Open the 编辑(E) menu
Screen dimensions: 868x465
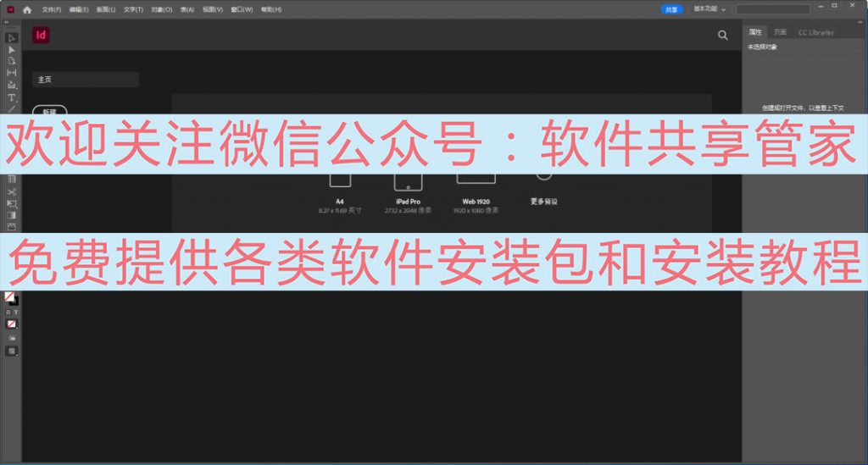79,9
